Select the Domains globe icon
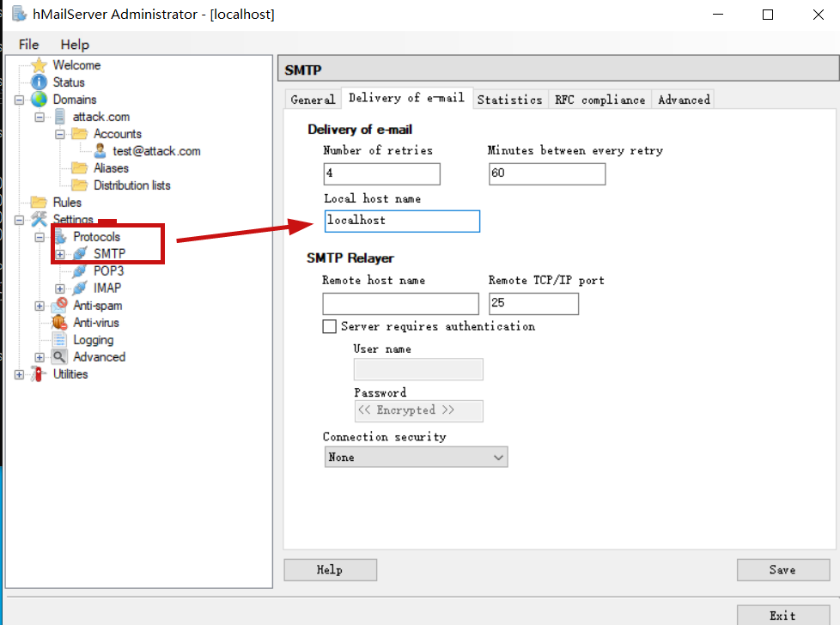This screenshot has width=840, height=625. (39, 100)
